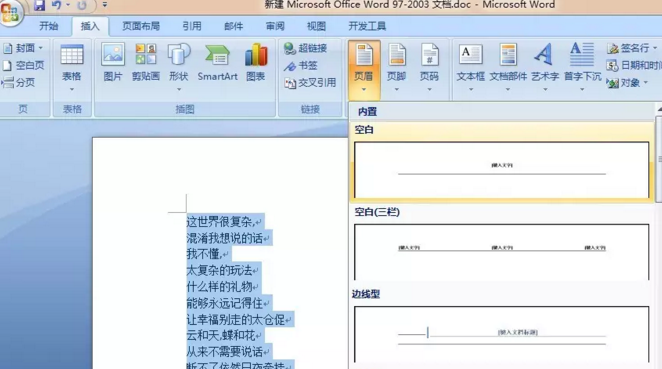Click the line 混淆我想说的话
The width and height of the screenshot is (662, 369).
pos(224,238)
